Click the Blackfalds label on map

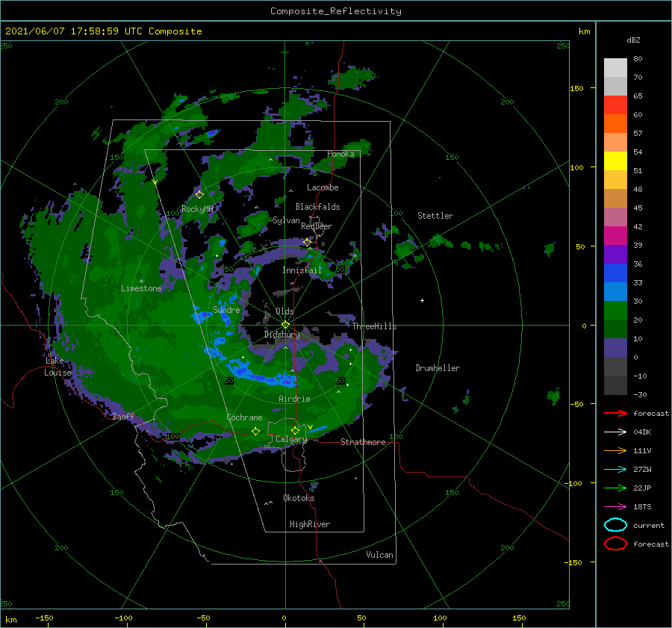(317, 207)
